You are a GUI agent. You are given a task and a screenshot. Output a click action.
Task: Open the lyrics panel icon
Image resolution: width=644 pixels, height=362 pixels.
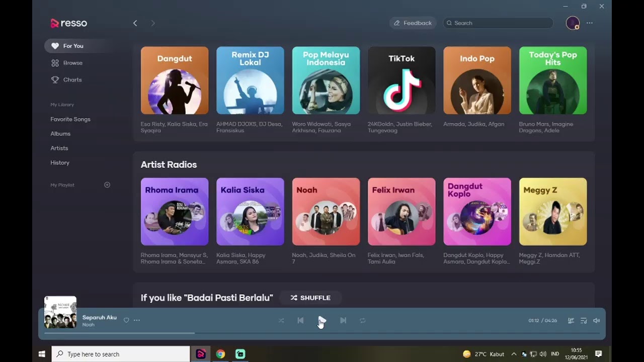[571, 320]
